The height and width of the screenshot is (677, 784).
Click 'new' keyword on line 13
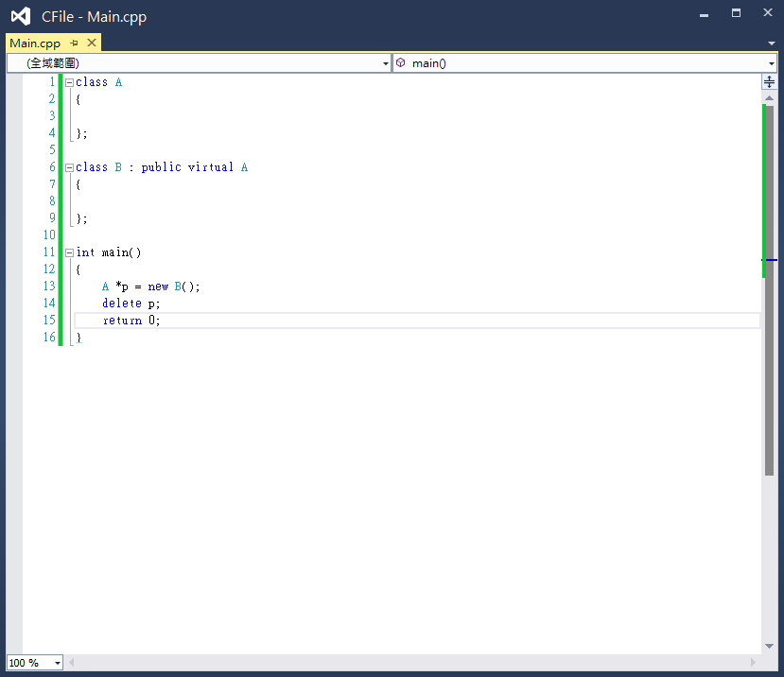(158, 286)
